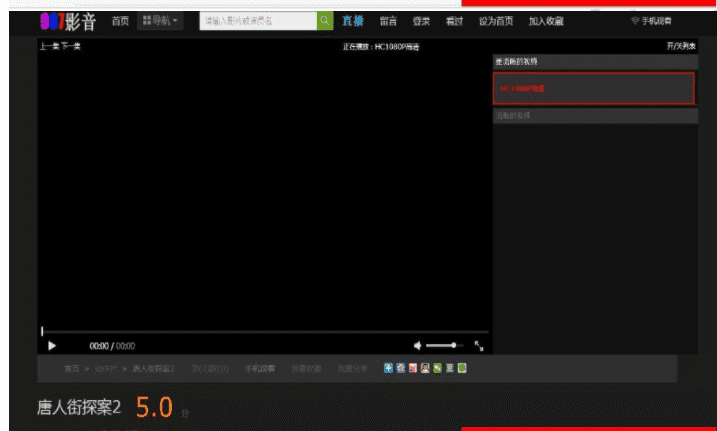
Task: Adjust the volume slider
Action: [443, 346]
